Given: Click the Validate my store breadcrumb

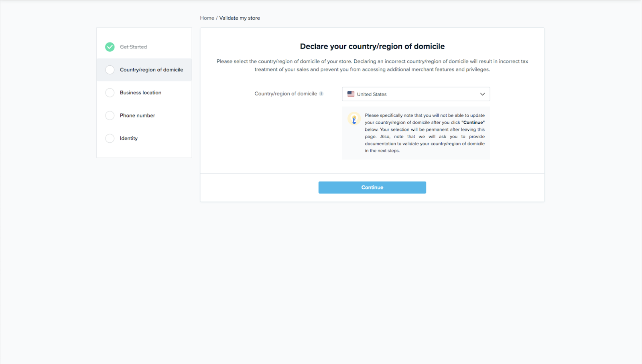Looking at the screenshot, I should (x=240, y=18).
